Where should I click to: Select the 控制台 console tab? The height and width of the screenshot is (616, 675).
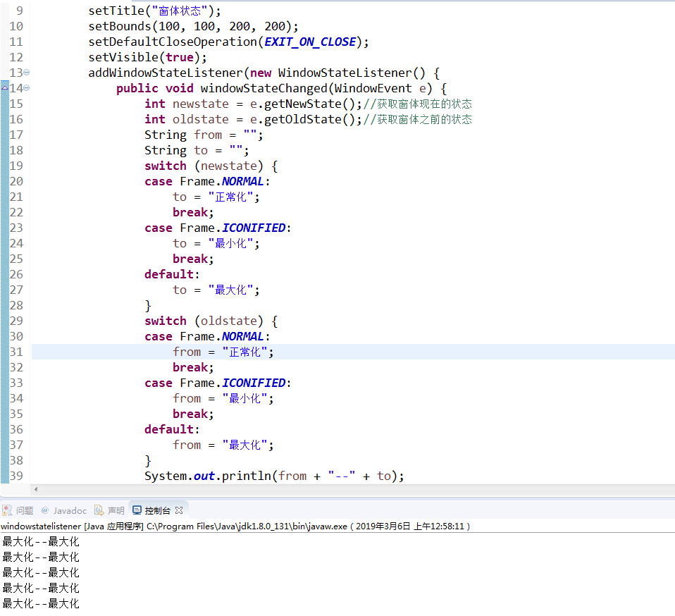[x=157, y=510]
